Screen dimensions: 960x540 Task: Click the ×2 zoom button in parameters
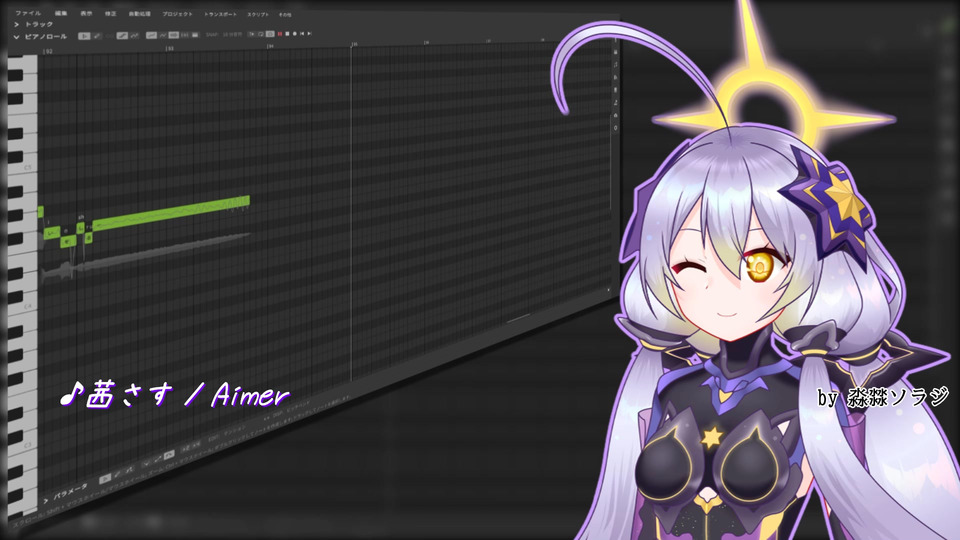[186, 448]
